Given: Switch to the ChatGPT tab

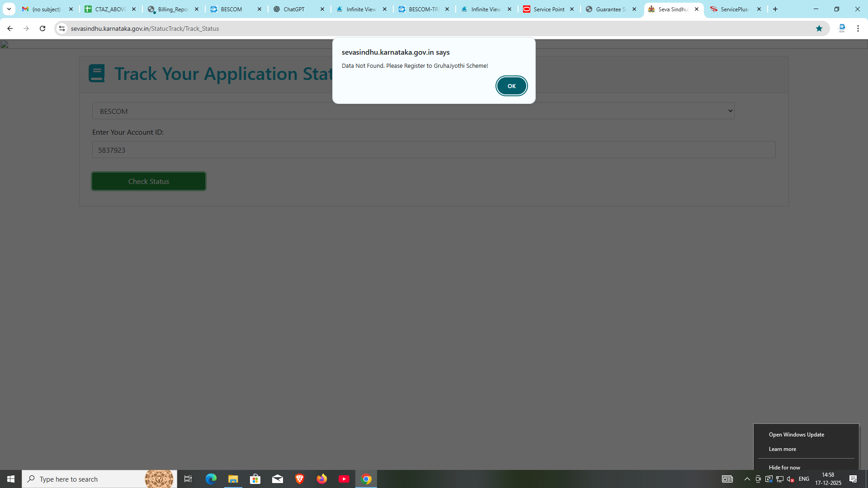Looking at the screenshot, I should click(x=294, y=9).
